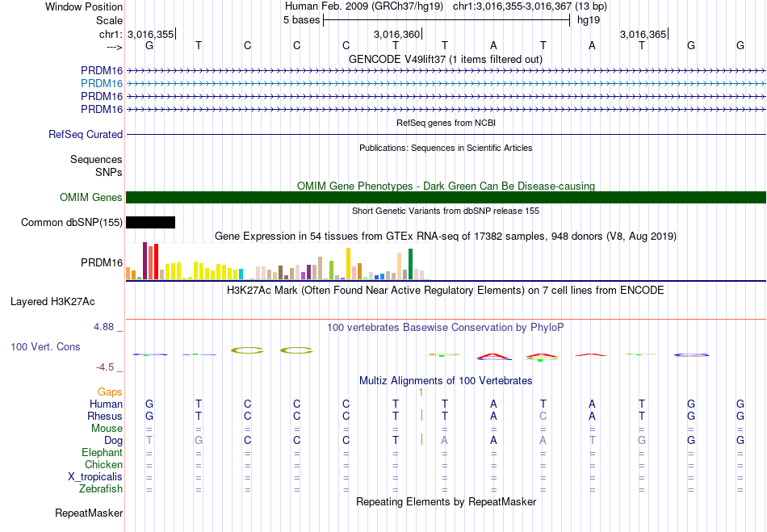The width and height of the screenshot is (767, 532).
Task: Select the tall yellow GTEx expression bar
Action: pyautogui.click(x=348, y=263)
